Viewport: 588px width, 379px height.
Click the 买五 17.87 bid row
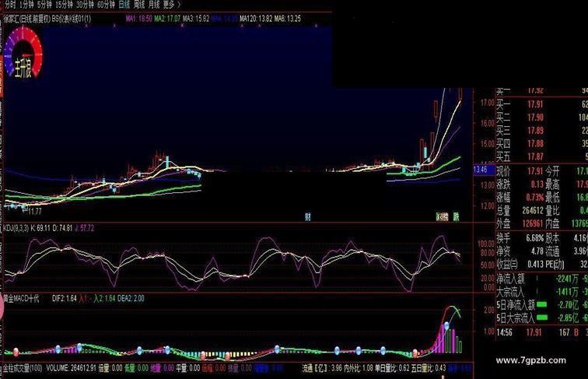[542, 156]
